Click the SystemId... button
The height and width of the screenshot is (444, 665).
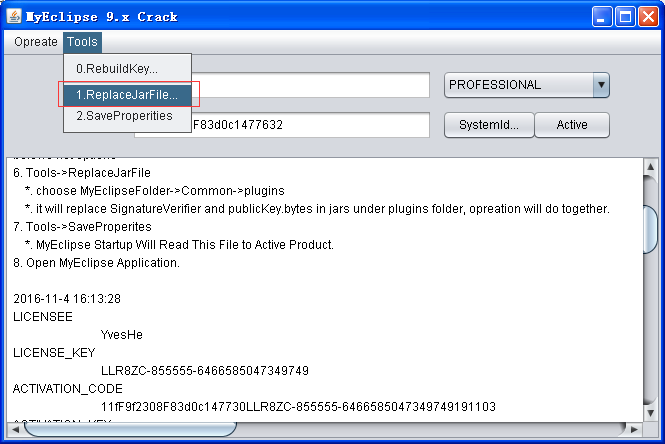click(x=489, y=125)
